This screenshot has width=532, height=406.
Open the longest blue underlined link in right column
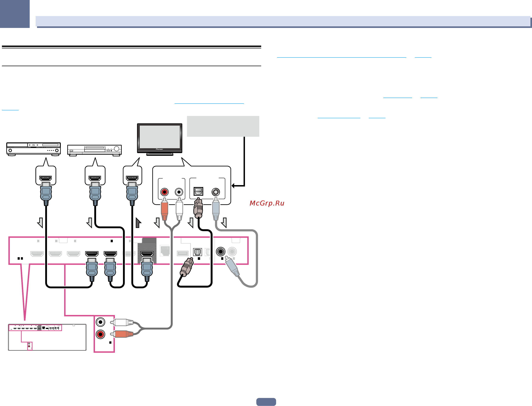click(x=342, y=57)
